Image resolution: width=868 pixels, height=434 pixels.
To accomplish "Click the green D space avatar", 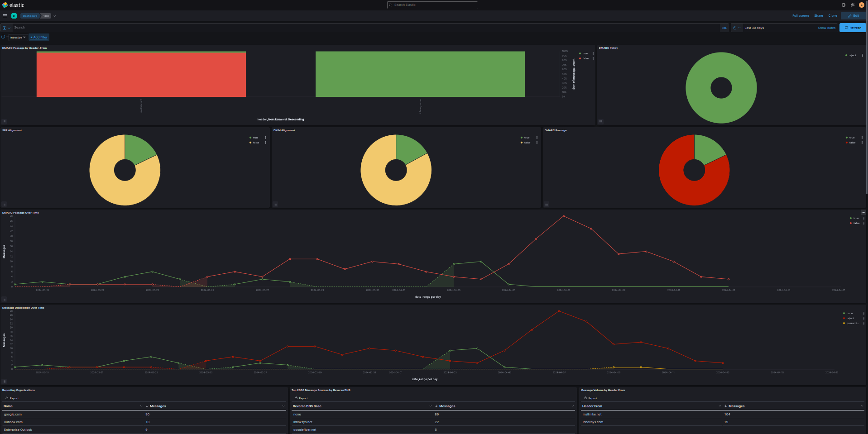I will (x=14, y=16).
